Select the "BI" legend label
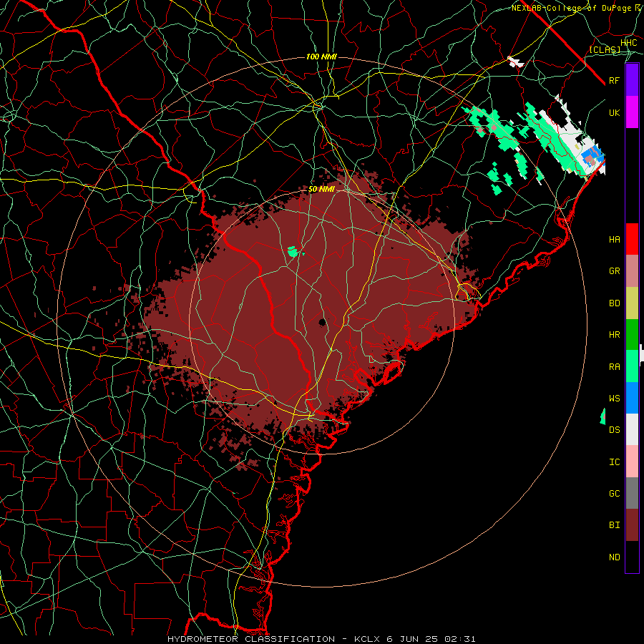Screen dimensions: 644x644 coord(615,525)
